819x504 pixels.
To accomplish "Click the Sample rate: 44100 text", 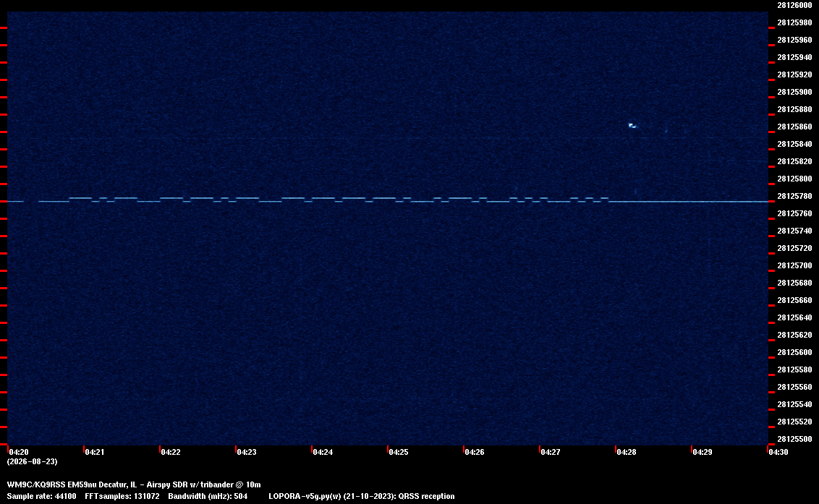I will click(41, 496).
